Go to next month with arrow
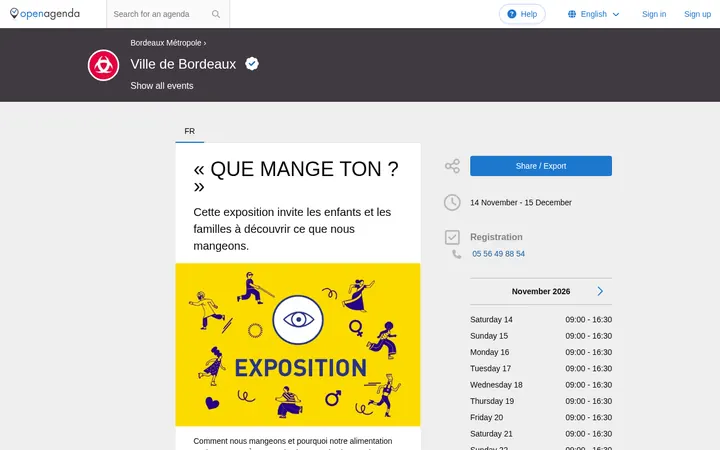Viewport: 720px width, 450px height. [x=600, y=291]
